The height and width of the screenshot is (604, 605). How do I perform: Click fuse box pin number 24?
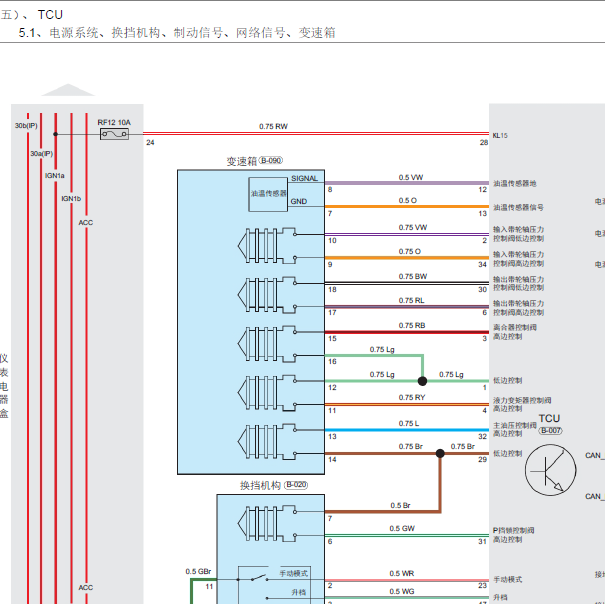(150, 142)
